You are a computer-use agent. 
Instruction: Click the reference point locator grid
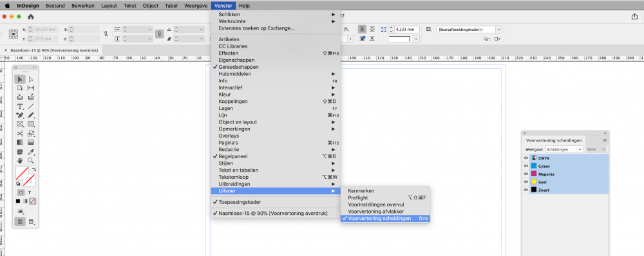[x=13, y=34]
